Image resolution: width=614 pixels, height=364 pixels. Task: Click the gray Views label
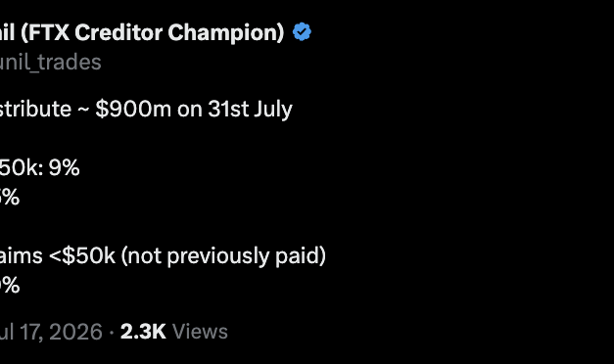tap(200, 332)
